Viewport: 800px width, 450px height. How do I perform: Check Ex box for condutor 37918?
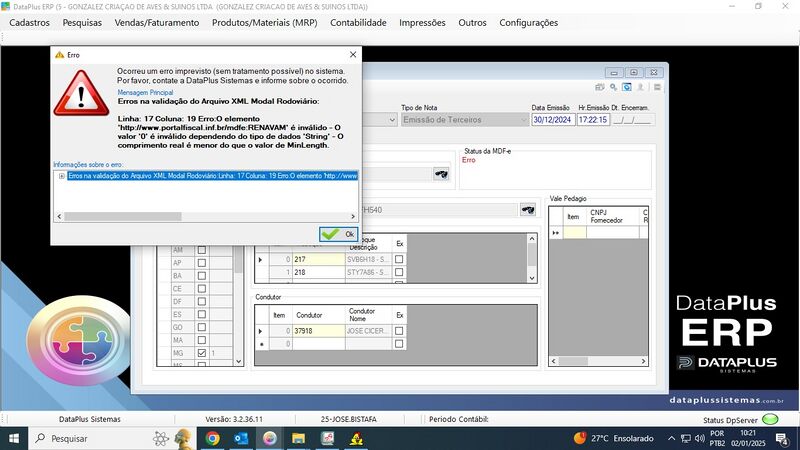(399, 331)
